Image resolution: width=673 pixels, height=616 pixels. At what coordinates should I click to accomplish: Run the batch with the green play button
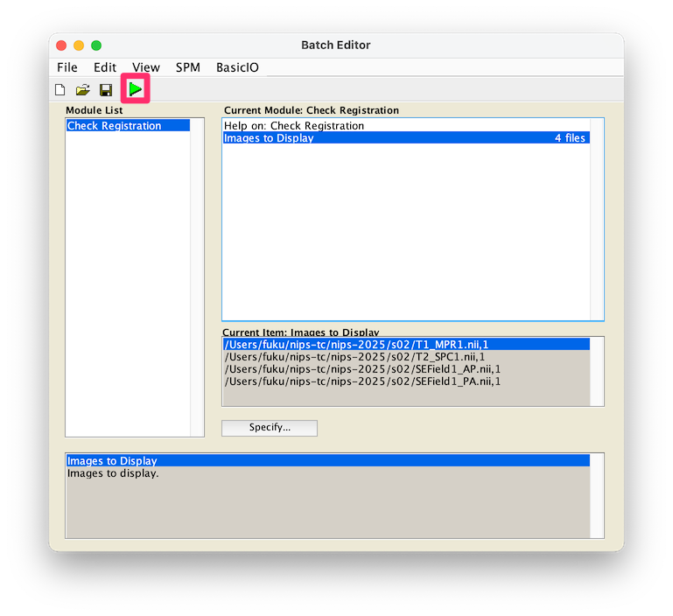(x=135, y=89)
